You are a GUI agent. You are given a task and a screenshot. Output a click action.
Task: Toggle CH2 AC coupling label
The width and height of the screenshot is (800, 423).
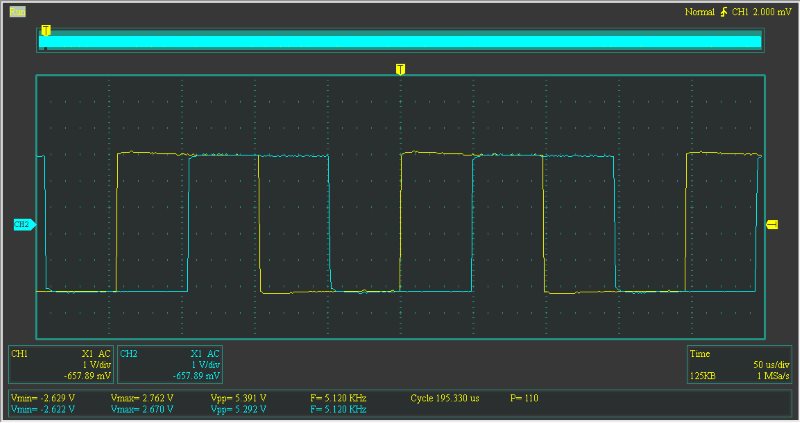pos(212,354)
